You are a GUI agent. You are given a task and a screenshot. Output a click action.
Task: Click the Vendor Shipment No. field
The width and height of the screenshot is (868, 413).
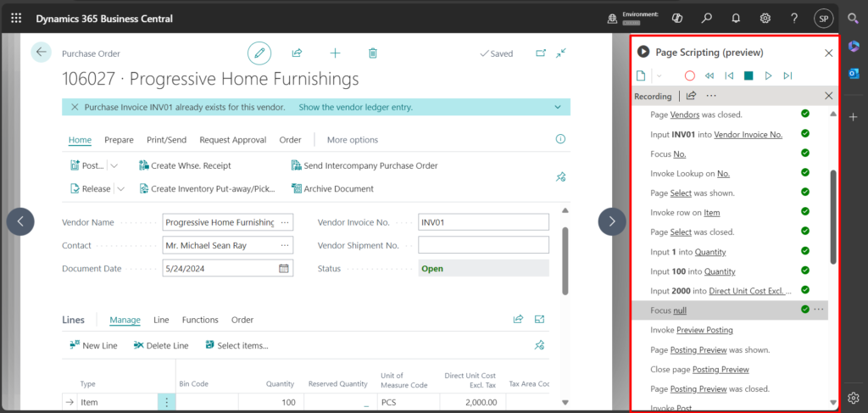tap(483, 245)
